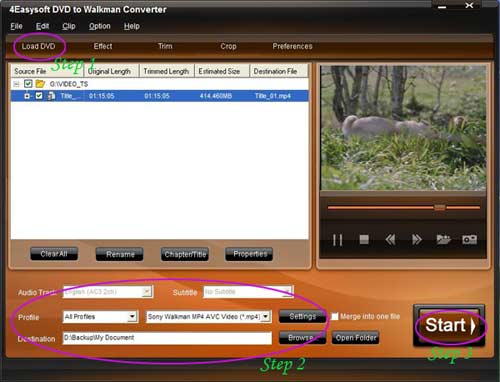Click the video preview image
500x382 pixels.
click(x=403, y=128)
